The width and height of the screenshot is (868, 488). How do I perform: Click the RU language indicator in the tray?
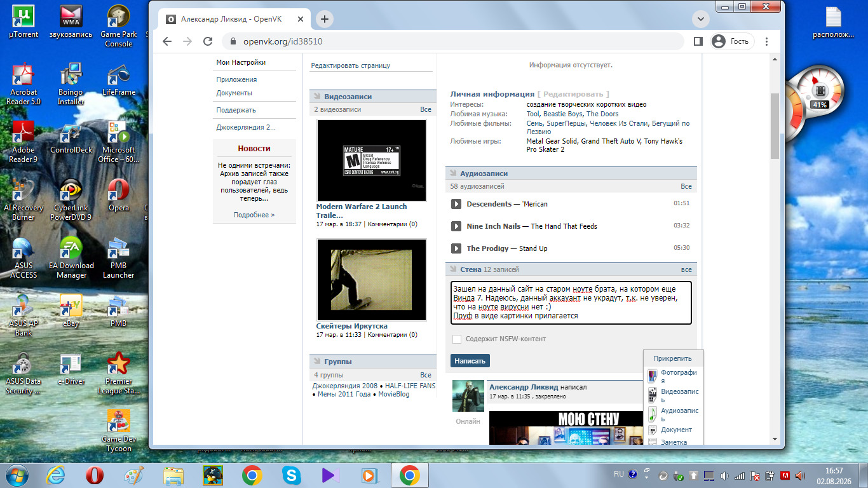click(x=619, y=474)
